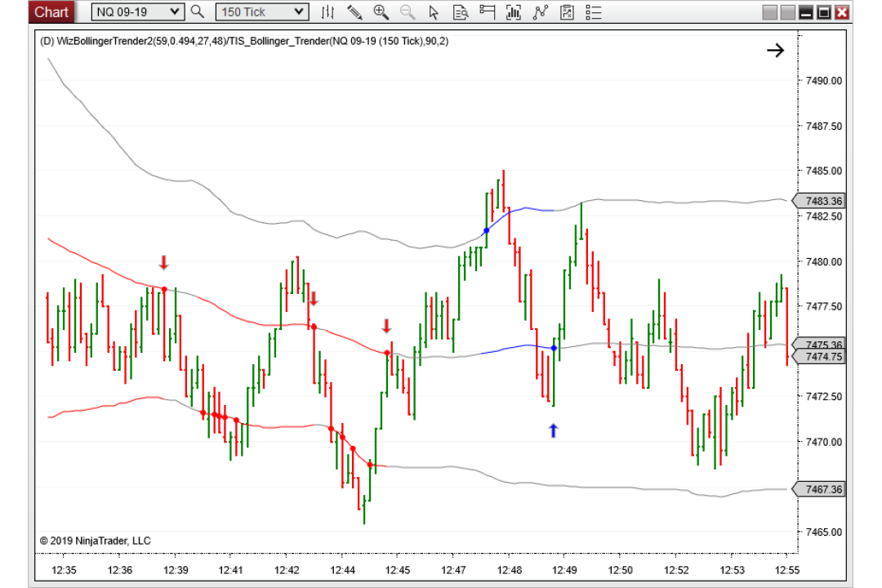
Task: Open the strategies icon
Action: (541, 11)
